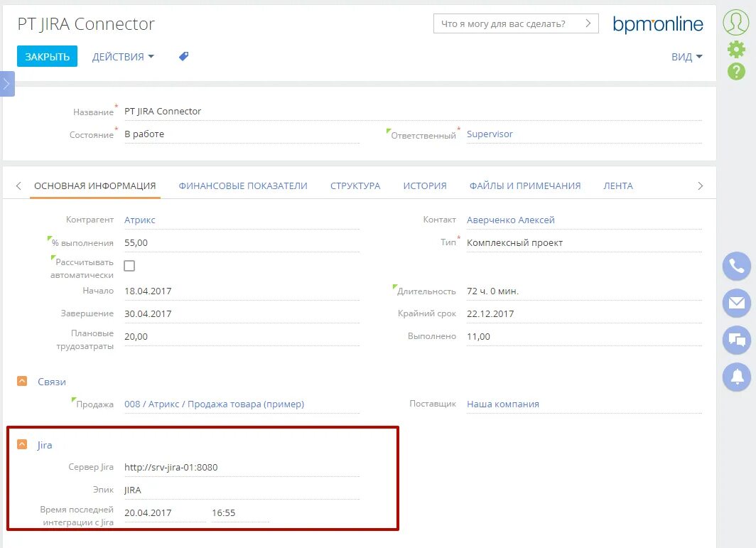
Task: Click the last integration date 20.04.2017
Action: (165, 512)
